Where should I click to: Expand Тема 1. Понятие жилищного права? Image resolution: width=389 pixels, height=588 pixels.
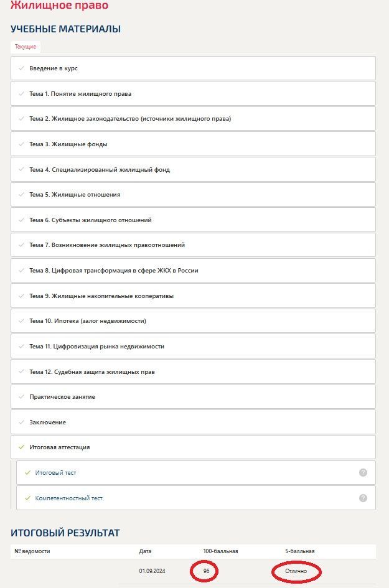[193, 94]
